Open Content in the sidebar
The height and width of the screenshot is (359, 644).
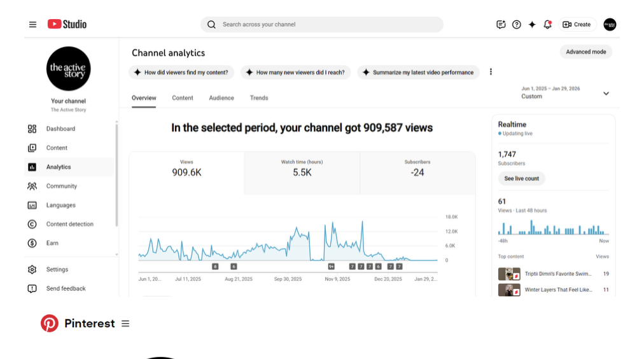(x=69, y=148)
